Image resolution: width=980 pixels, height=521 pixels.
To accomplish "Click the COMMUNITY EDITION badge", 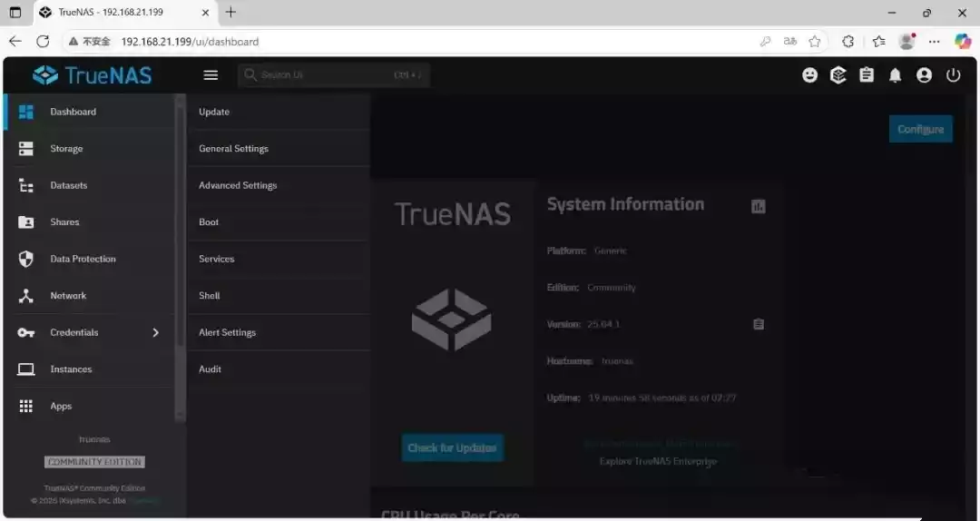I will 94,462.
